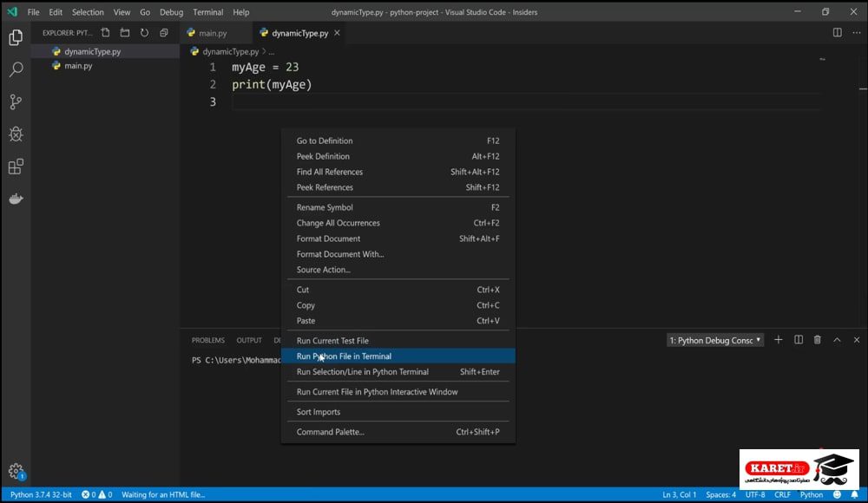Run Python File in Terminal
The height and width of the screenshot is (503, 868).
[x=398, y=356]
